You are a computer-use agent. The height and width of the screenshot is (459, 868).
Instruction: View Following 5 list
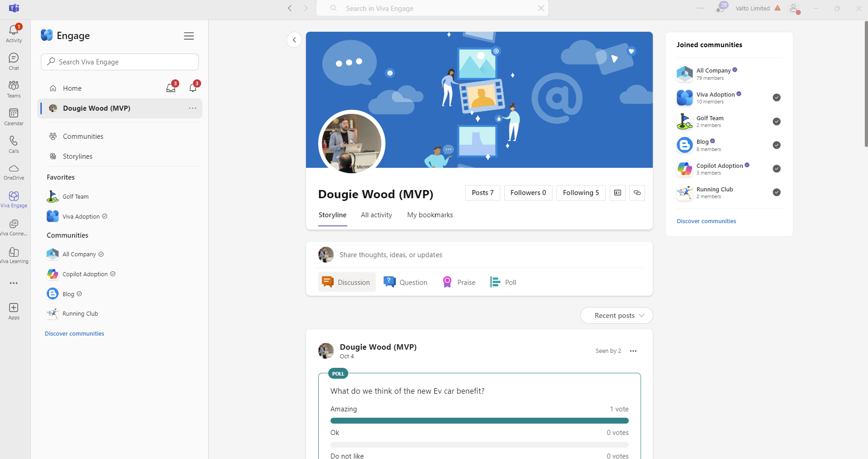tap(581, 193)
